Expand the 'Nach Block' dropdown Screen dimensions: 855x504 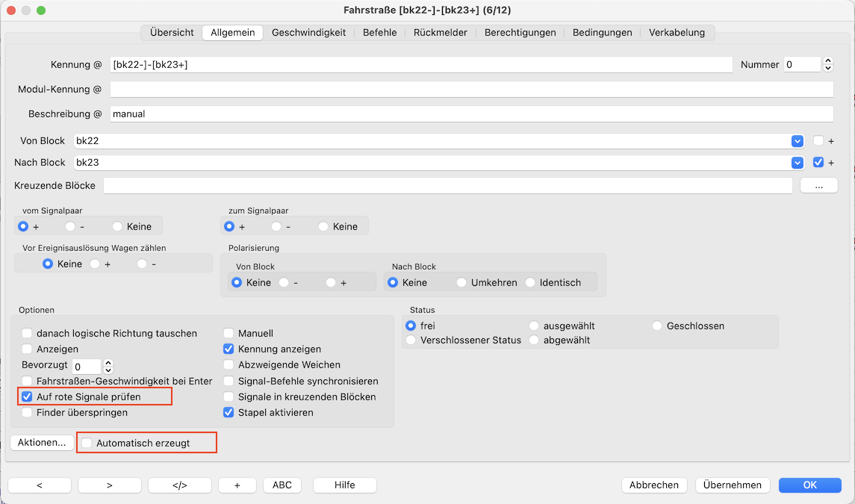click(x=798, y=162)
